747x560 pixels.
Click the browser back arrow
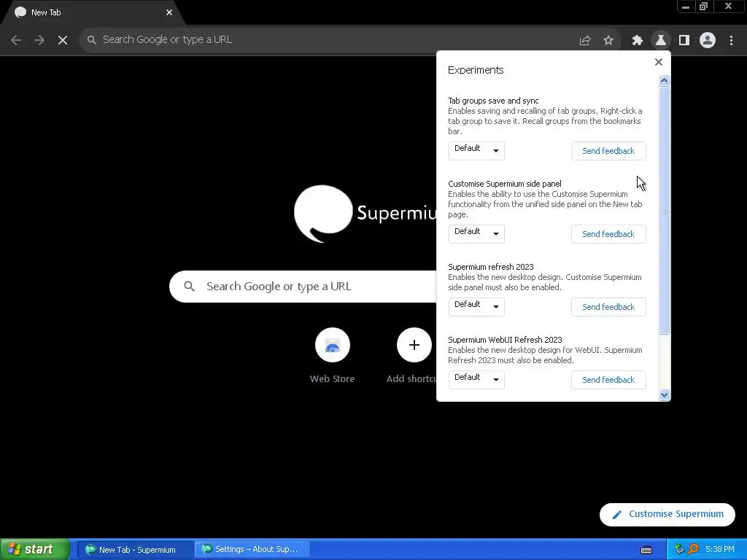pyautogui.click(x=16, y=40)
